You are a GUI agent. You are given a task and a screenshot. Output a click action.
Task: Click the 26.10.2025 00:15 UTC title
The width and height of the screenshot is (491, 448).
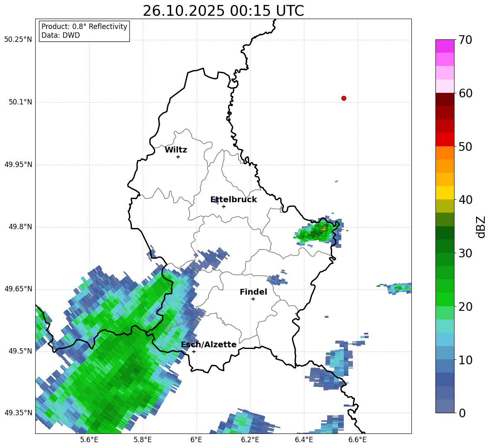pyautogui.click(x=223, y=11)
